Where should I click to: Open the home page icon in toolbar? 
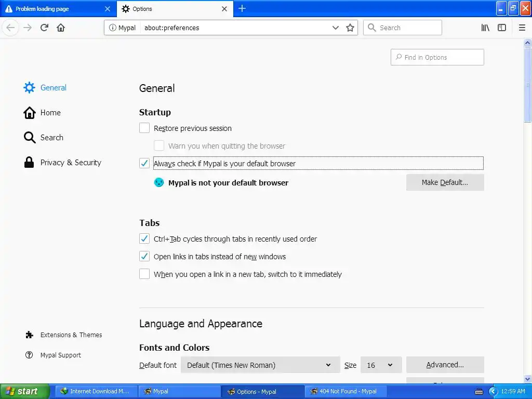(x=61, y=28)
